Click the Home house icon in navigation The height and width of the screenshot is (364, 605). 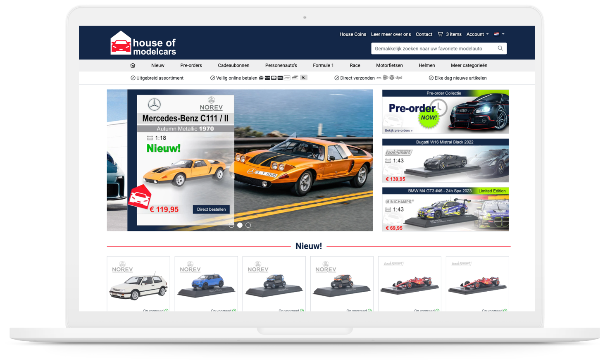tap(132, 65)
